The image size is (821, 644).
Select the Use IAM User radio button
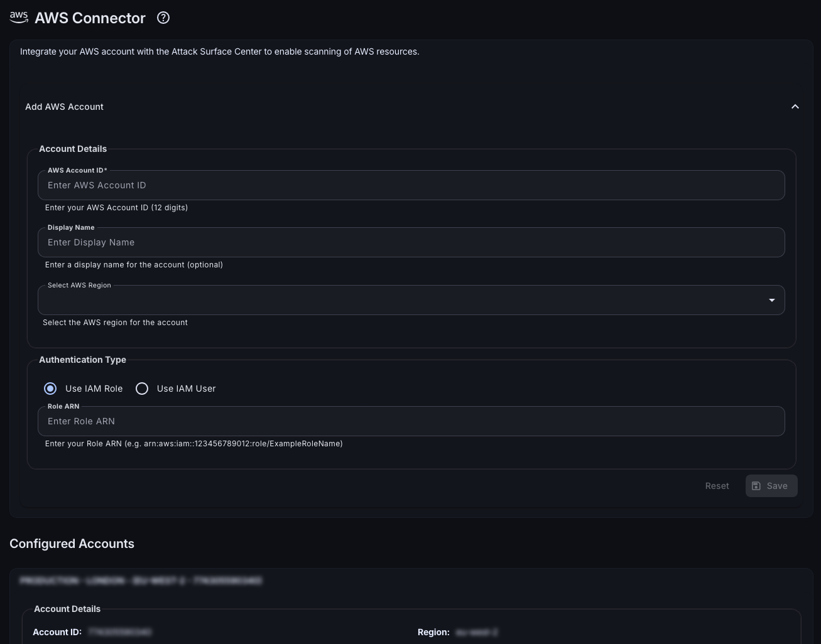coord(142,389)
